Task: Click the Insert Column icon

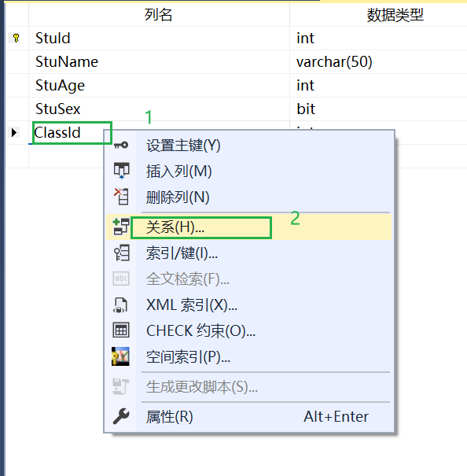Action: click(x=121, y=171)
